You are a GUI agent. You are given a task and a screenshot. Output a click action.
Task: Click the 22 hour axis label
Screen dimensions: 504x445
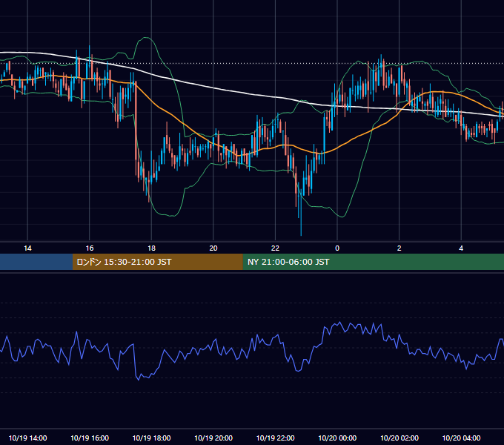275,248
